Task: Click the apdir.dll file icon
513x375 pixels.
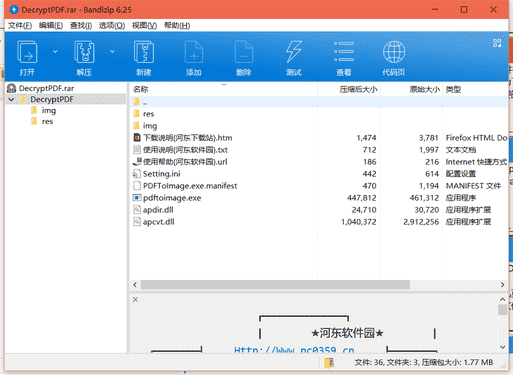Action: click(x=137, y=210)
